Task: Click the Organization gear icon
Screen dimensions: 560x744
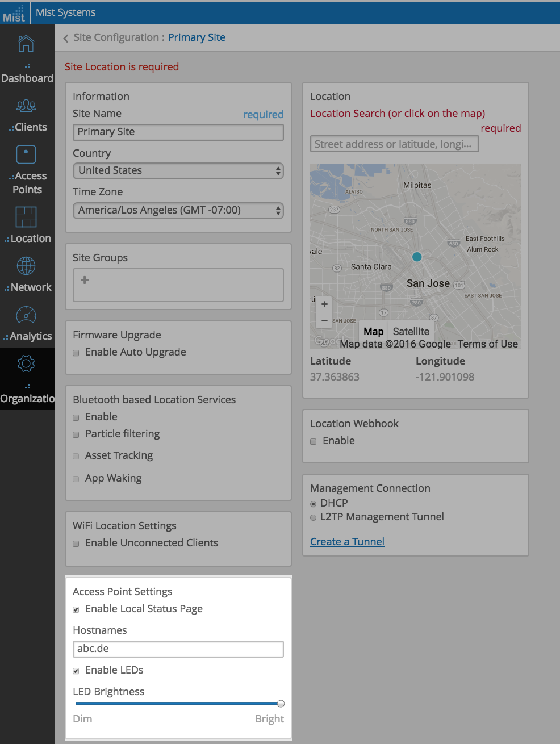Action: [x=26, y=363]
